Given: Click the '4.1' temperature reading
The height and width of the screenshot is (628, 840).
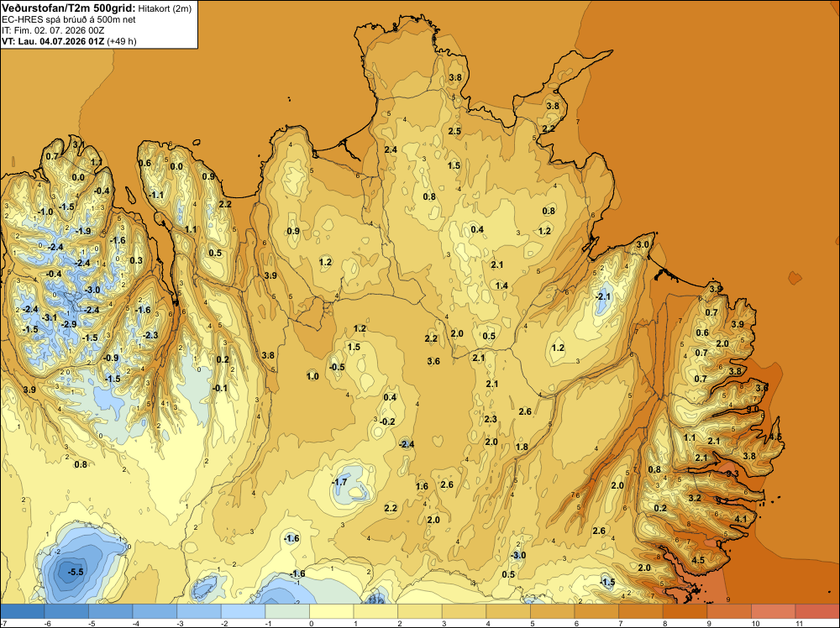Looking at the screenshot, I should coord(740,519).
